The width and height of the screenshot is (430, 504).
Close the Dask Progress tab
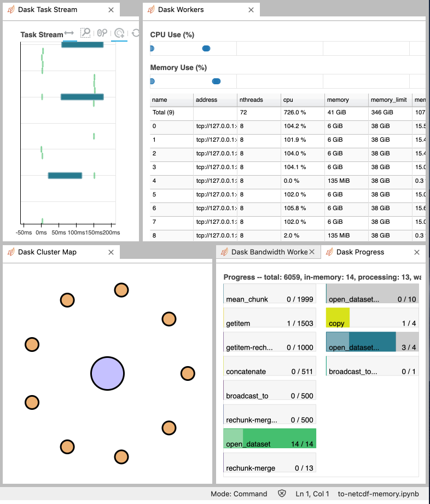coord(417,252)
